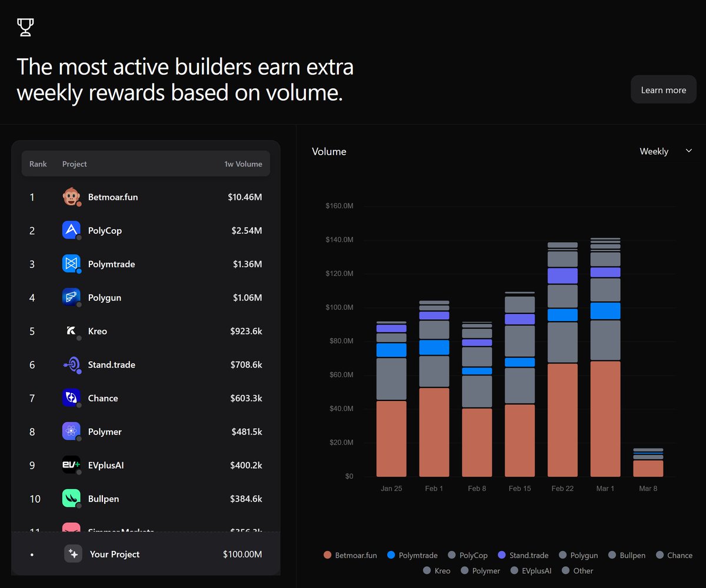Select the Kreo icon in the leaderboard
Viewport: 706px width, 588px height.
point(71,330)
